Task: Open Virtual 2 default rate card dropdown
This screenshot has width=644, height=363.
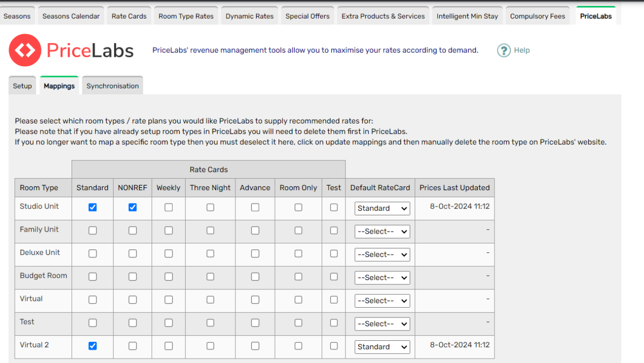Action: coord(382,347)
